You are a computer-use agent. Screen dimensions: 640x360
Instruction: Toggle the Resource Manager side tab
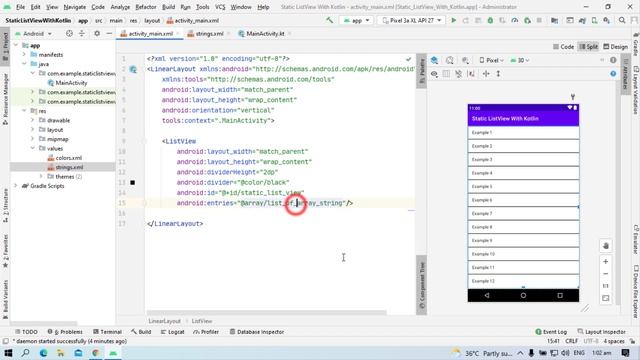(x=5, y=99)
